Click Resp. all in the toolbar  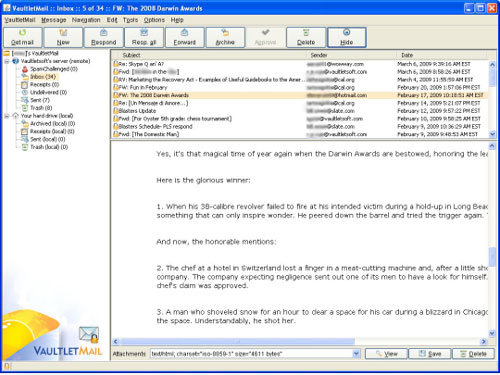click(144, 37)
